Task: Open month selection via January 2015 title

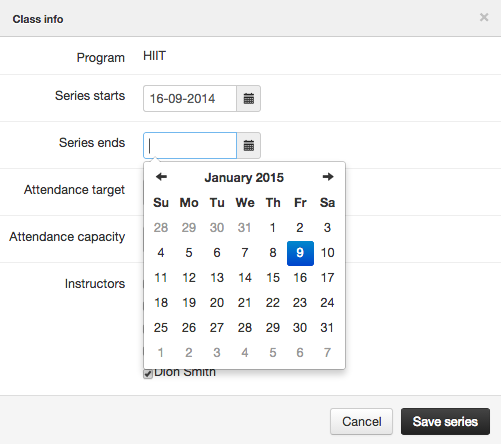Action: pyautogui.click(x=244, y=177)
